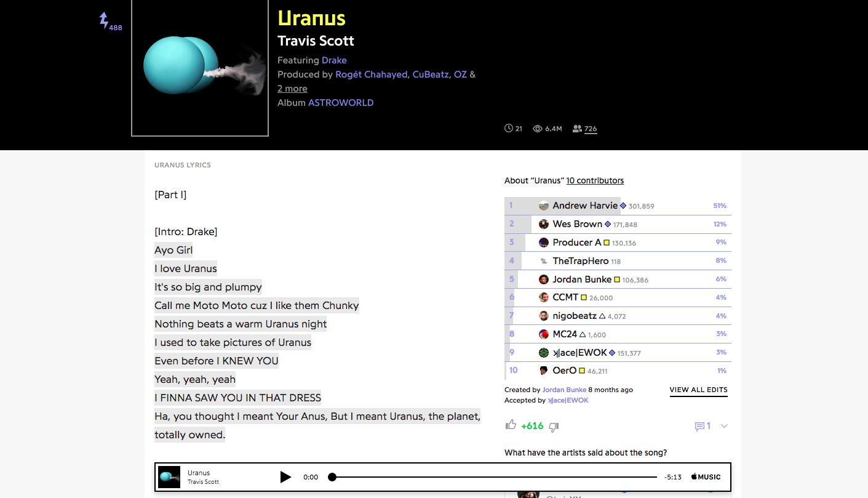Open the comments speech bubble icon

click(699, 426)
